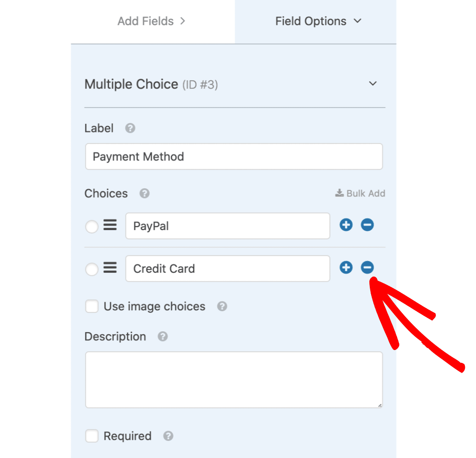
Task: Set Credit Card as the default choice
Action: coord(91,269)
